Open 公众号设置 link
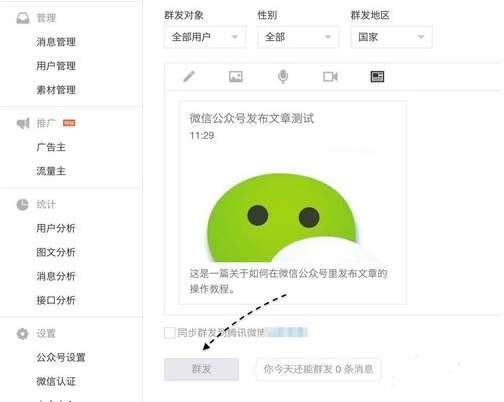This screenshot has height=402, width=504. point(61,357)
